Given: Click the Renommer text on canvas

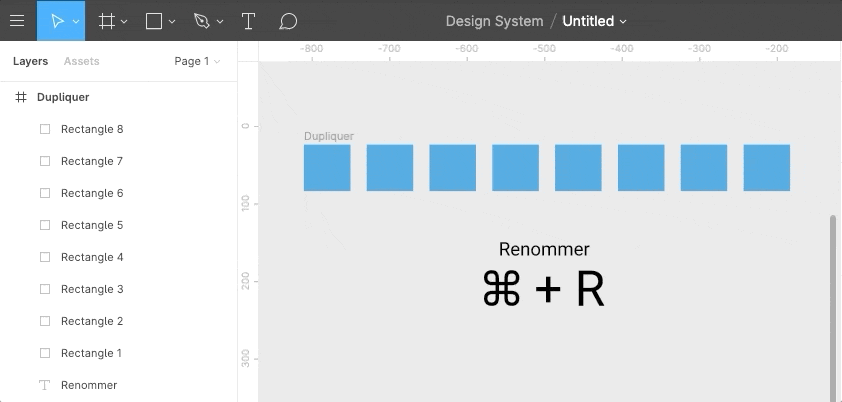Looking at the screenshot, I should coord(544,249).
